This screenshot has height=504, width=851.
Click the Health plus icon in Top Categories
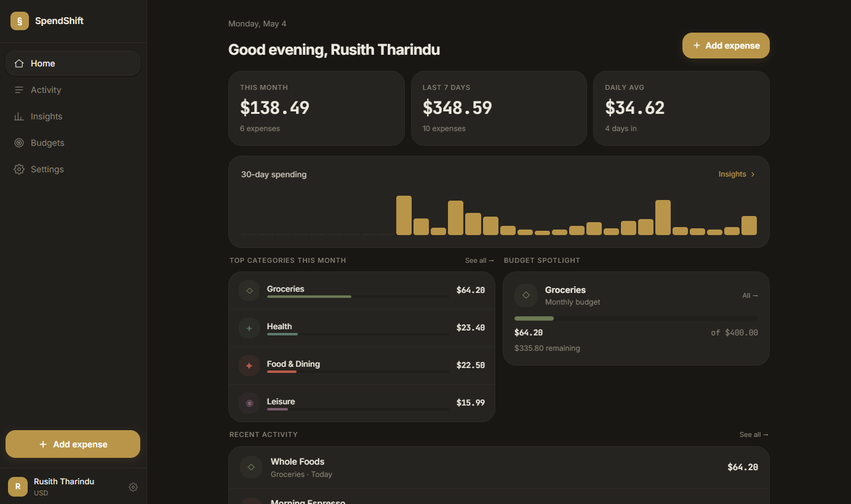249,328
